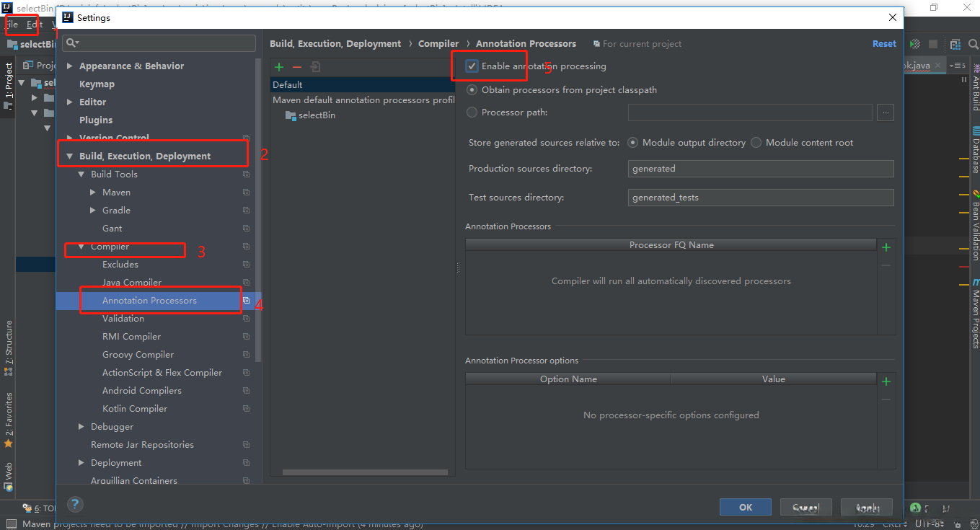Open the hidden editor tabs dropdown
Screen dimensions: 980x530
pos(958,66)
